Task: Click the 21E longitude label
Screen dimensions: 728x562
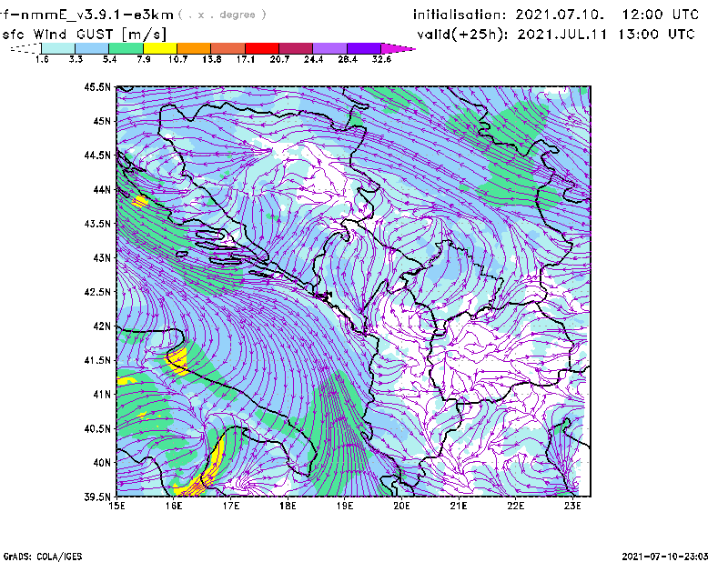Action: click(x=459, y=506)
